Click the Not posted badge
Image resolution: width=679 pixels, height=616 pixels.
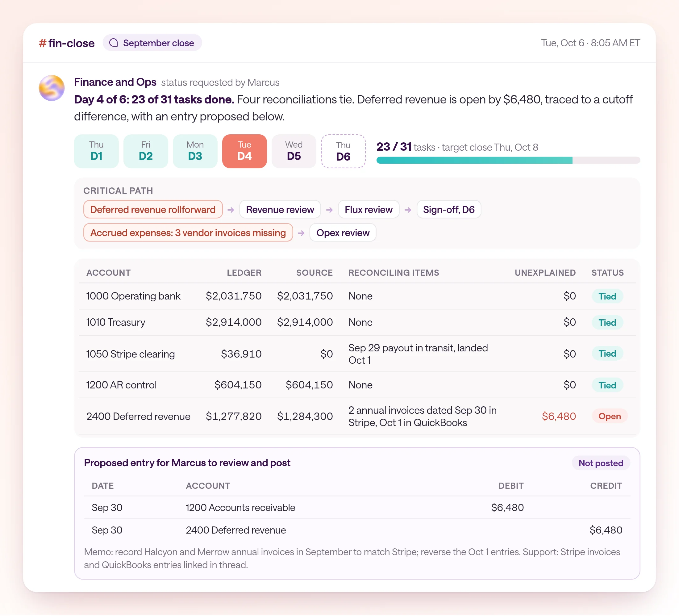click(x=601, y=463)
